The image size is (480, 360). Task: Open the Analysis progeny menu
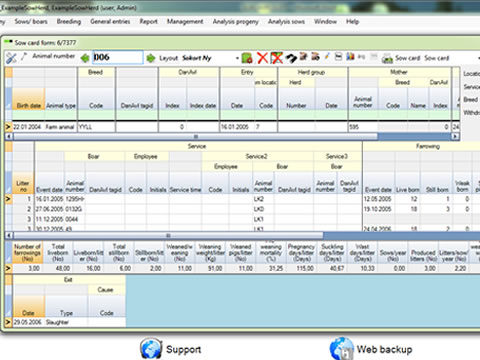pyautogui.click(x=236, y=22)
